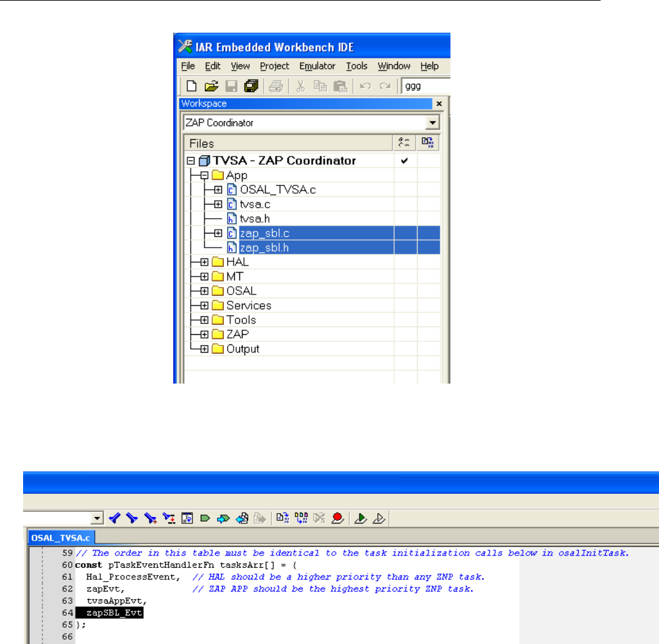Viewport: 659px width, 644px height.
Task: Click 'Hal_ProcessEvent,' on line 61
Action: 133,577
